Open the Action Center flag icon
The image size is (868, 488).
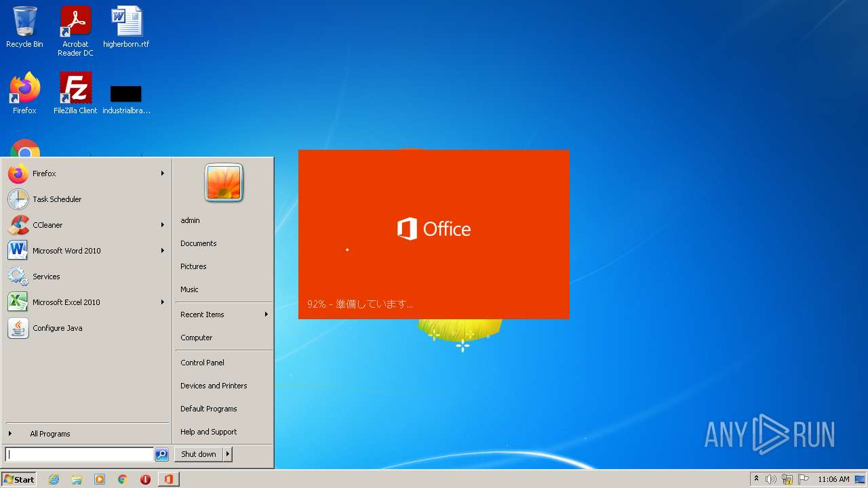[804, 479]
